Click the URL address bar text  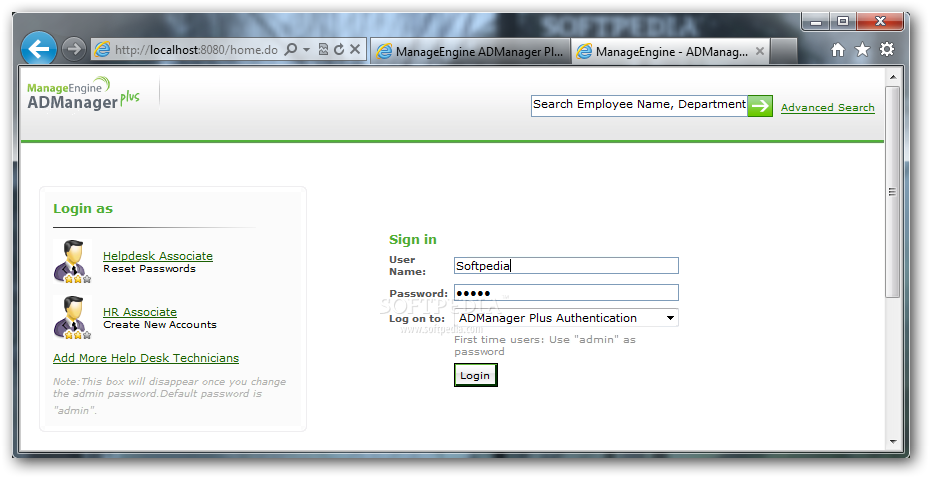click(196, 50)
